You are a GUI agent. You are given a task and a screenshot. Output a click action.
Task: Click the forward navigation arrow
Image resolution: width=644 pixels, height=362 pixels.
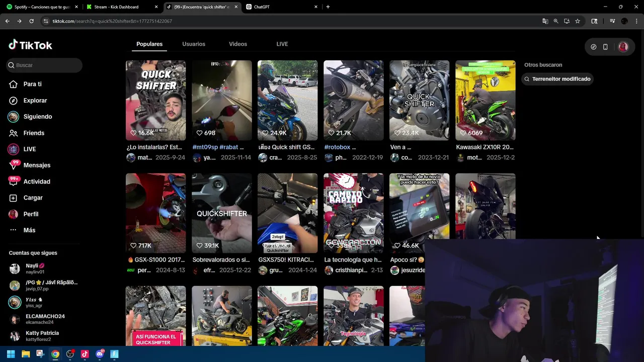19,21
